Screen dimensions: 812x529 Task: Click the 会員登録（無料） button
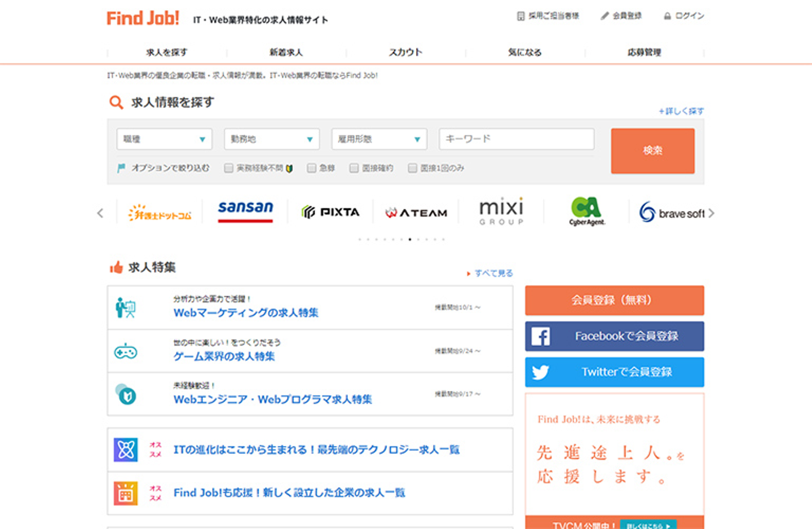point(615,300)
